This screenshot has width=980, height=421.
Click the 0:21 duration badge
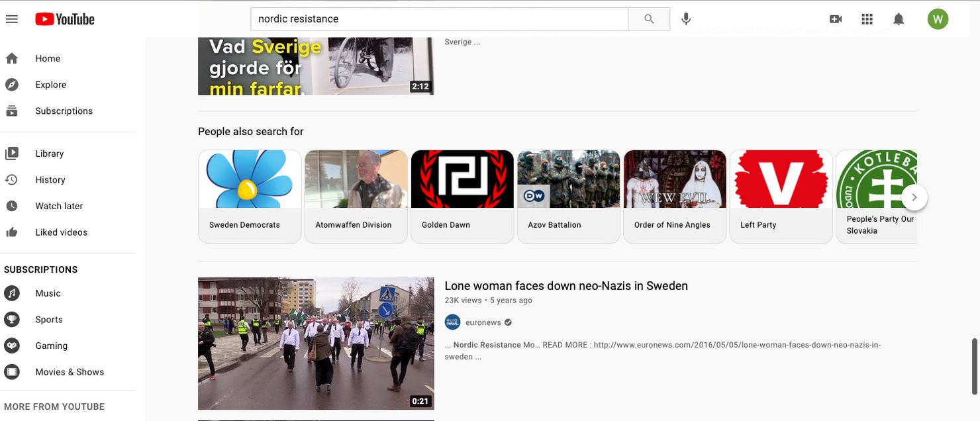tap(420, 401)
